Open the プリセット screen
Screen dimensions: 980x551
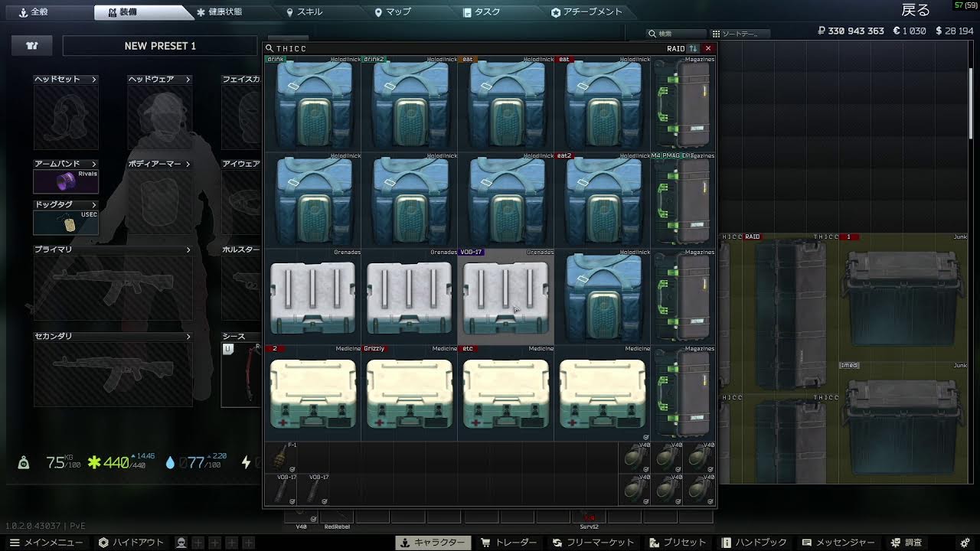678,543
